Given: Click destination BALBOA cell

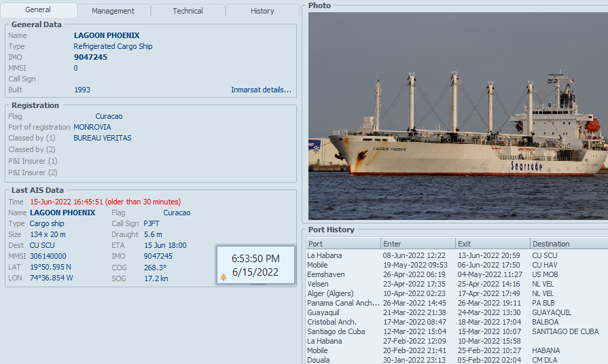Looking at the screenshot, I should [x=546, y=322].
